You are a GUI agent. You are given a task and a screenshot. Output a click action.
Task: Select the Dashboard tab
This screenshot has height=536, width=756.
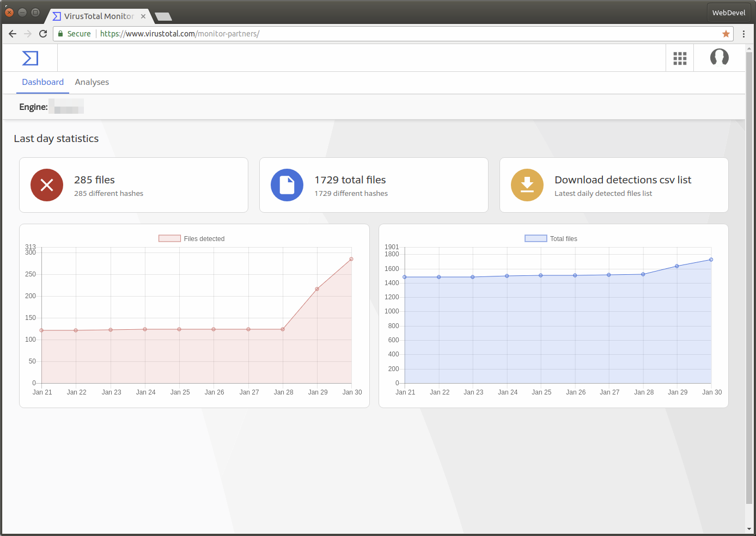point(42,82)
